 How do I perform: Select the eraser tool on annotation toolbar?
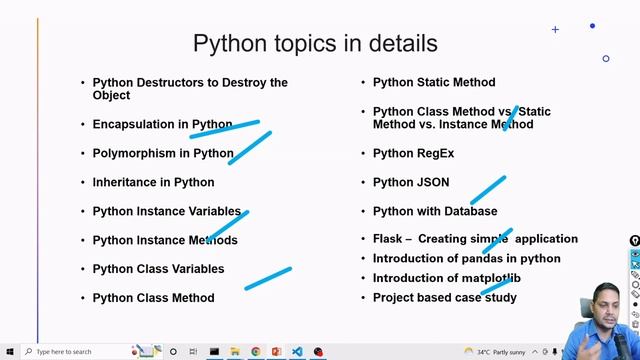click(x=636, y=294)
